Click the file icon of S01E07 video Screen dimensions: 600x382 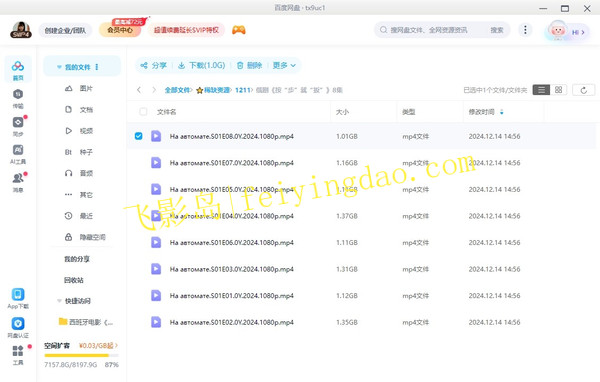(x=156, y=163)
